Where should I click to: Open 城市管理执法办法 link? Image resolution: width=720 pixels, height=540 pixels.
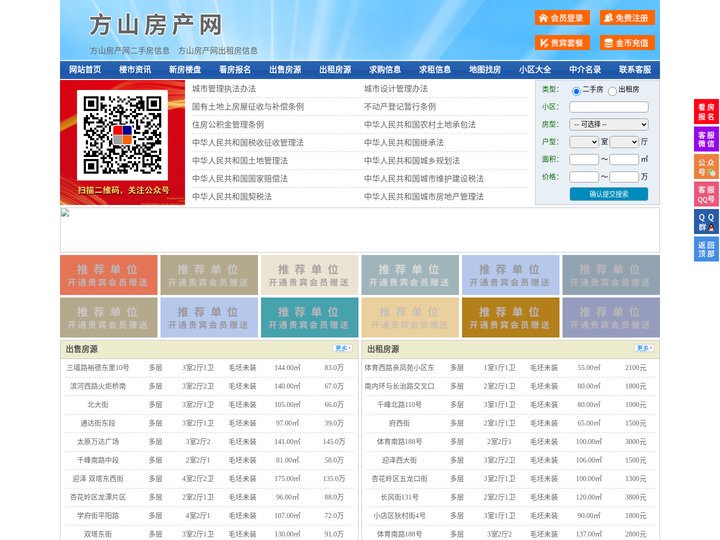(224, 89)
